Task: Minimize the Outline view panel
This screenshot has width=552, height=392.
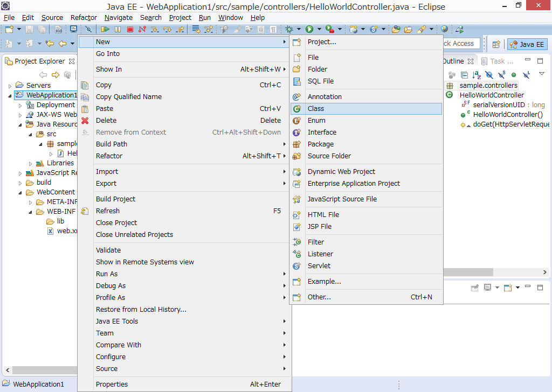Action: [x=527, y=60]
